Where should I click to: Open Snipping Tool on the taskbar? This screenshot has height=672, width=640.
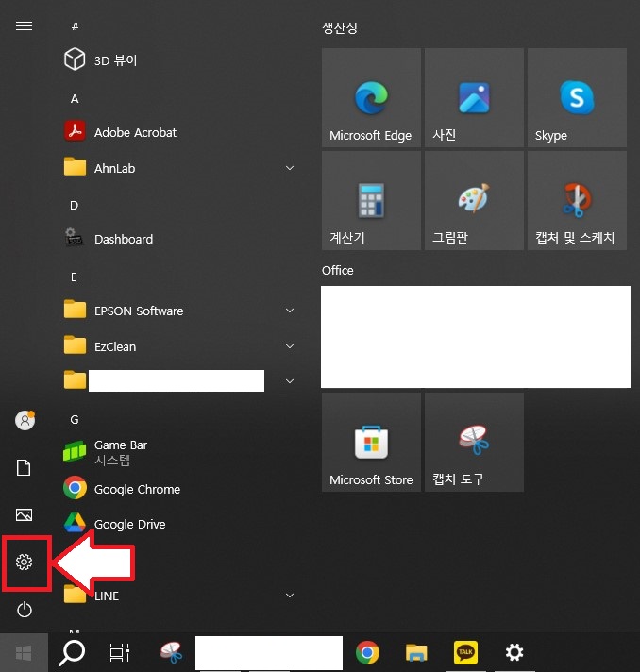click(x=171, y=653)
